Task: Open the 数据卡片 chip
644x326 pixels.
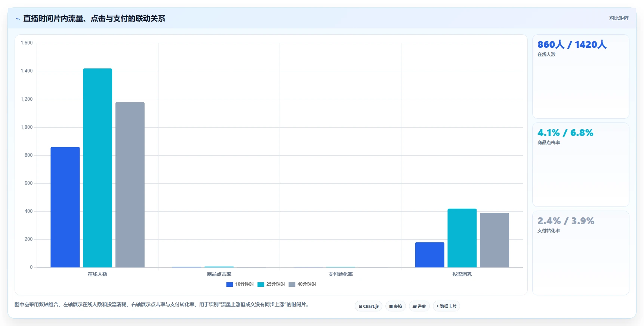Action: (446, 306)
